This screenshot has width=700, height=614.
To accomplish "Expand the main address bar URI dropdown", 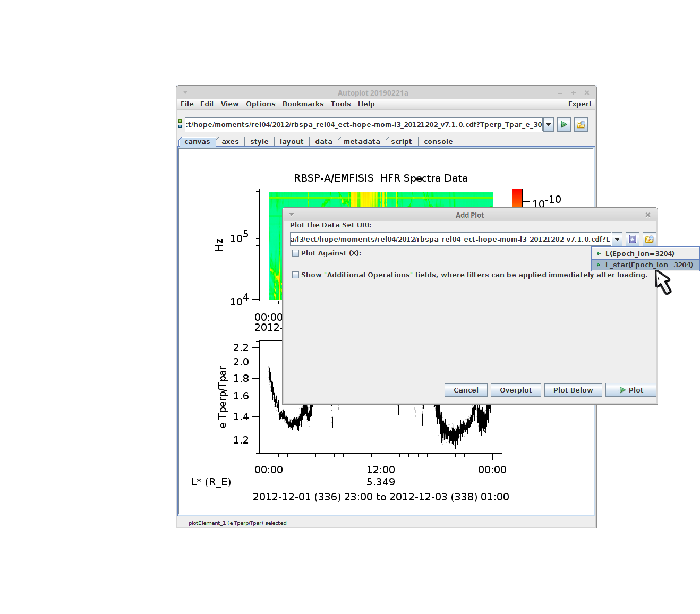I will coord(549,125).
